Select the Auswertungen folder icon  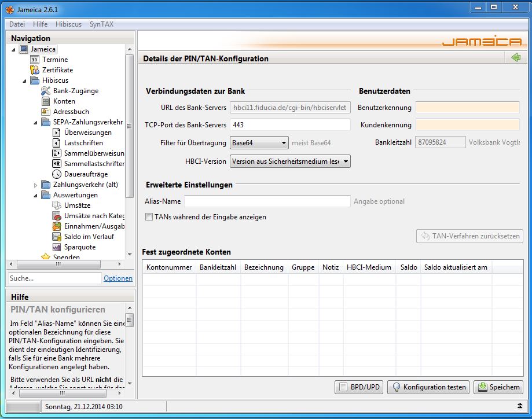click(x=46, y=195)
